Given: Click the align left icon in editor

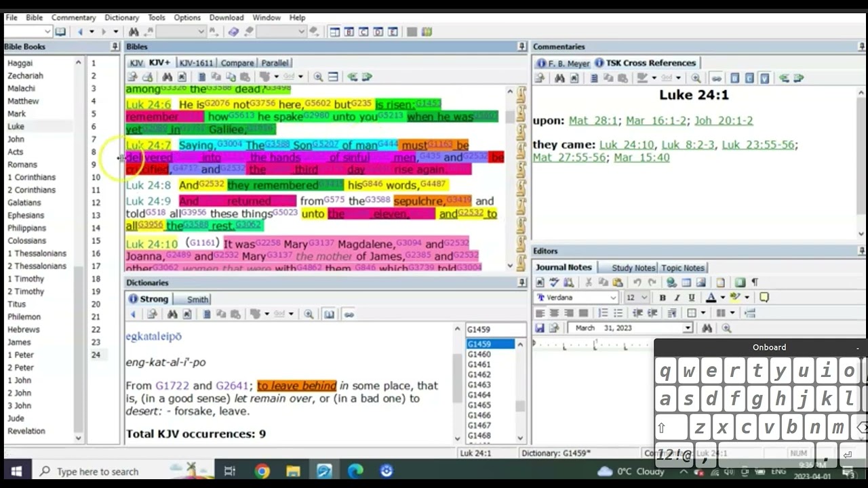Looking at the screenshot, I should [x=540, y=313].
